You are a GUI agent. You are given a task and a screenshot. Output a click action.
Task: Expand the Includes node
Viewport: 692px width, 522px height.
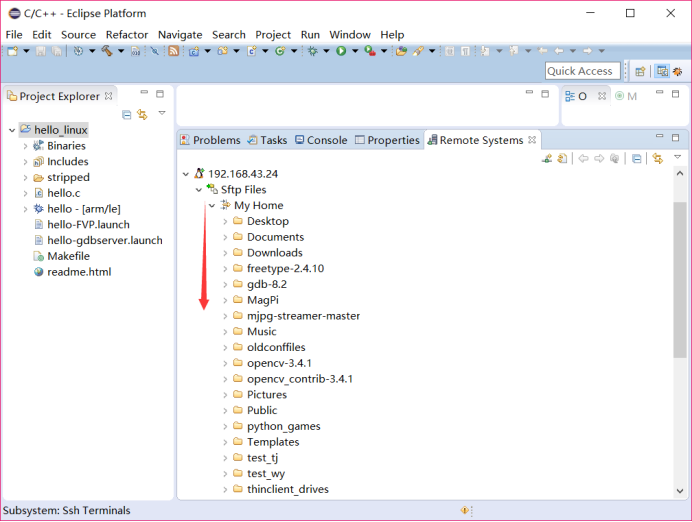[x=25, y=162]
